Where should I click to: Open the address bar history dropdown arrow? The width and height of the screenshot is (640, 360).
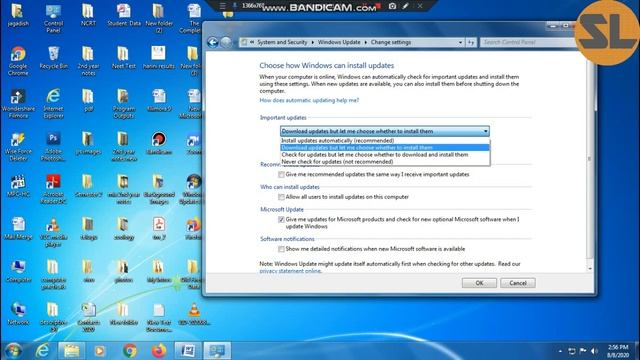tap(460, 42)
